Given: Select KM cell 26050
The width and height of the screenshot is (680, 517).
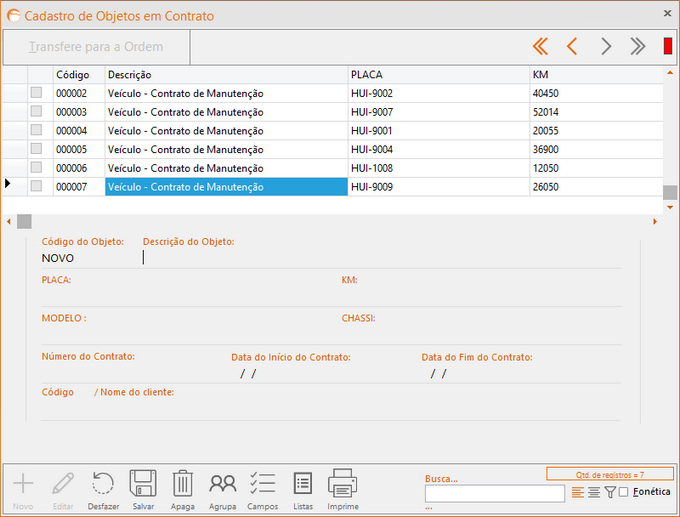Looking at the screenshot, I should 596,187.
